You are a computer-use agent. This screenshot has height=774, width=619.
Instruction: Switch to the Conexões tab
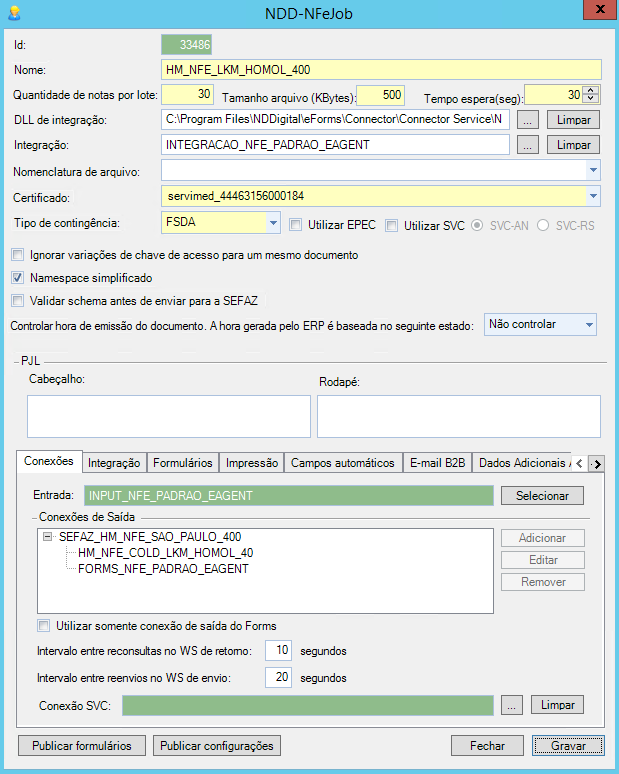click(49, 461)
